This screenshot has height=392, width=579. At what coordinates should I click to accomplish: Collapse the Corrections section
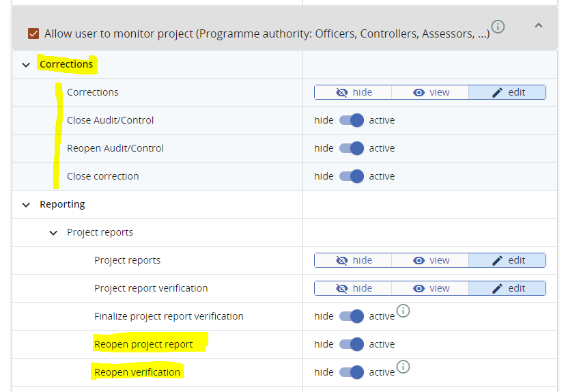27,65
